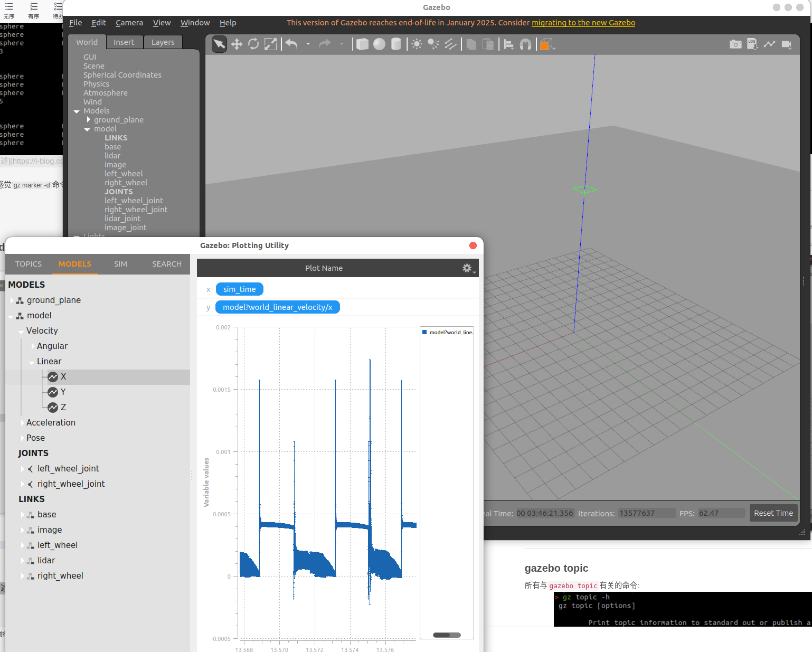The height and width of the screenshot is (652, 812).
Task: Select the Rotate mode tool
Action: tap(253, 44)
